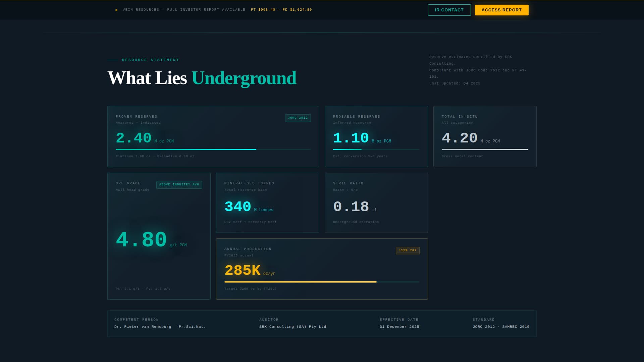Open the Access Report button

tap(501, 10)
